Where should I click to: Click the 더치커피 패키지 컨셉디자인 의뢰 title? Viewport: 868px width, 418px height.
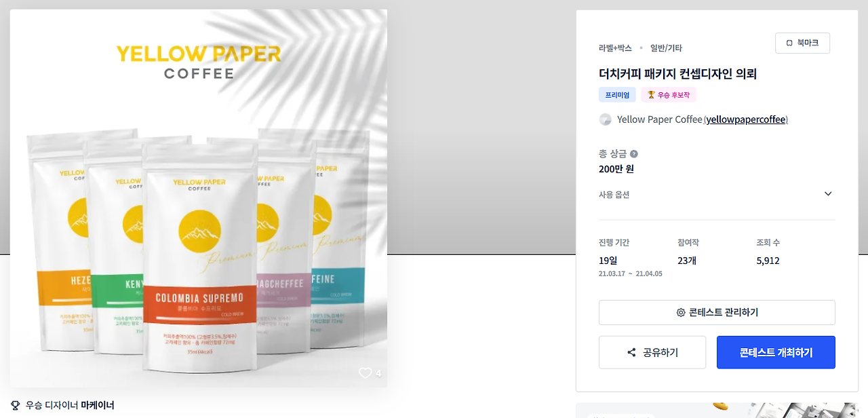click(x=677, y=73)
